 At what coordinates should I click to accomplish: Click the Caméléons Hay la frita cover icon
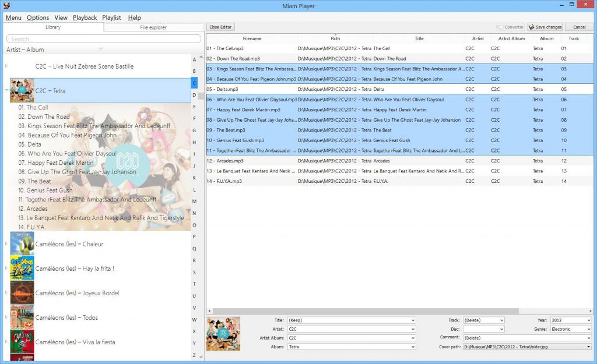22,268
